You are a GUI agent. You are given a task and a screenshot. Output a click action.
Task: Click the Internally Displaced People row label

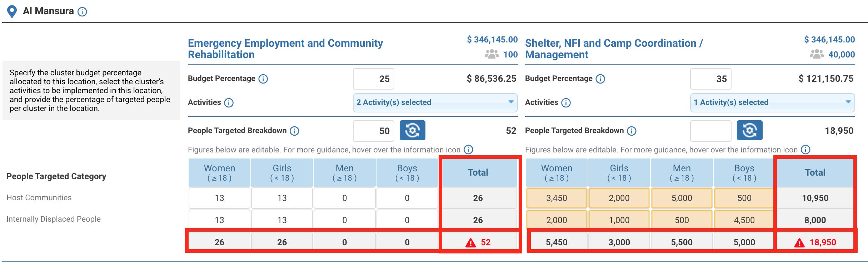(54, 219)
